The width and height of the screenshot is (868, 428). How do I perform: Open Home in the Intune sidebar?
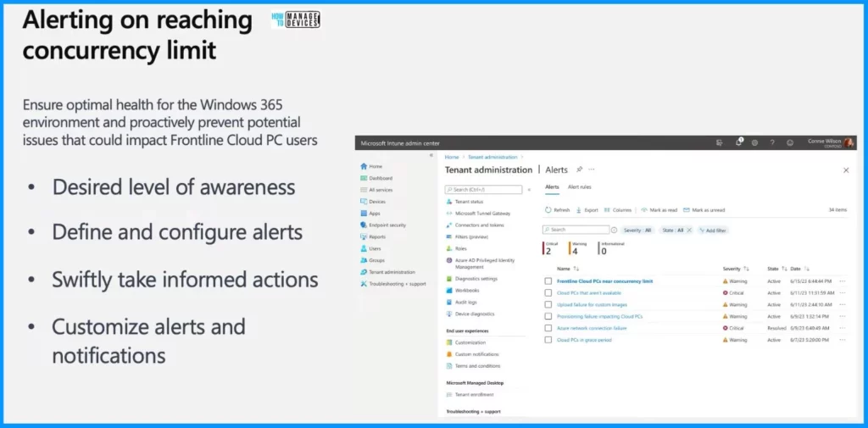tap(371, 166)
